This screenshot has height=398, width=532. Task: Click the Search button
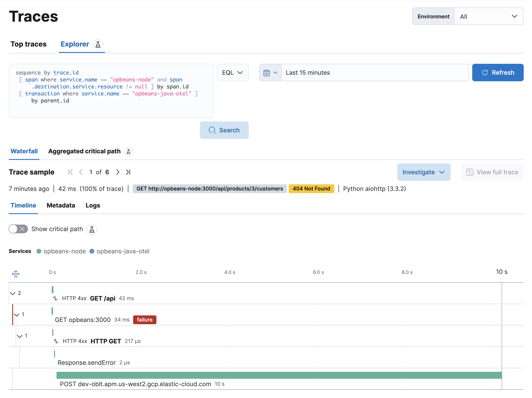click(x=224, y=130)
